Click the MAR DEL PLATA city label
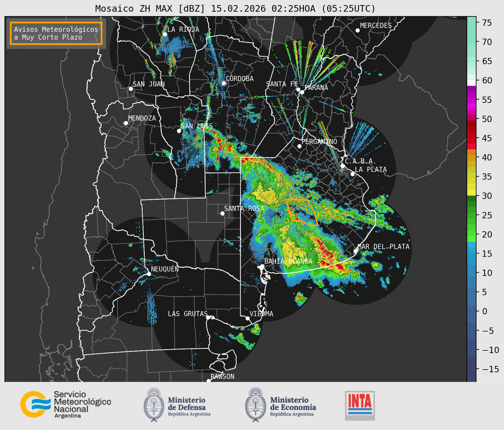 point(383,247)
